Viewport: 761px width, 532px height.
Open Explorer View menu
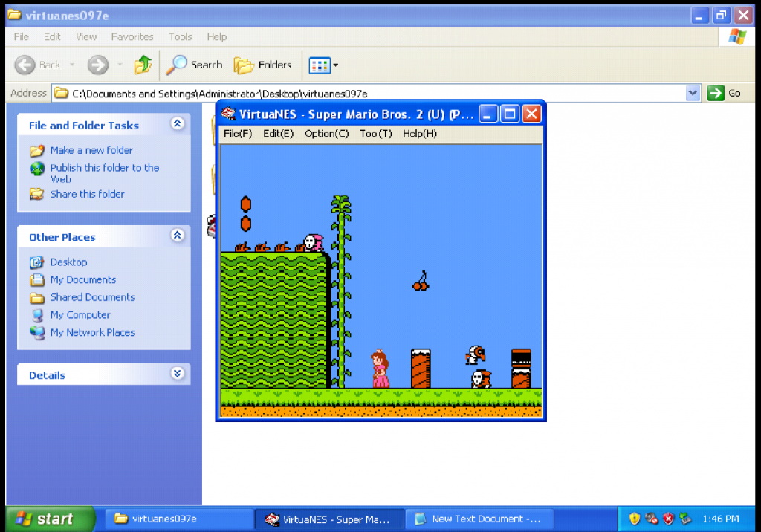tap(86, 37)
